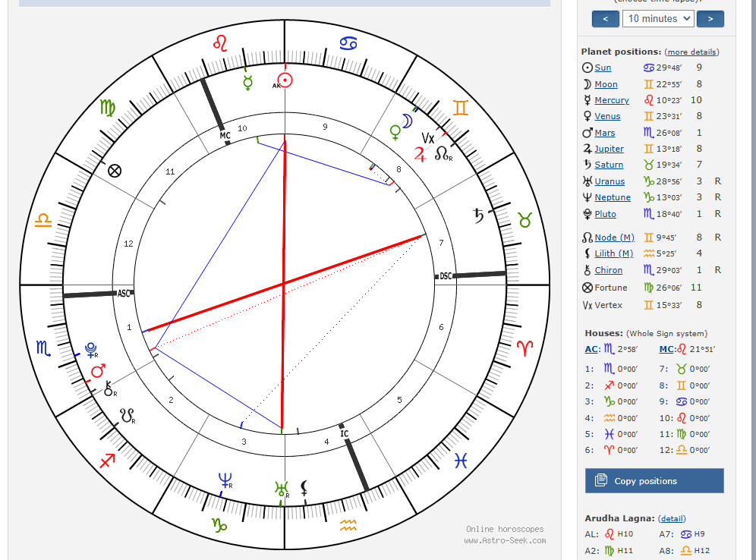Click the Cancer zodiac sign on wheel
Viewport: 756px width, 560px height.
348,43
